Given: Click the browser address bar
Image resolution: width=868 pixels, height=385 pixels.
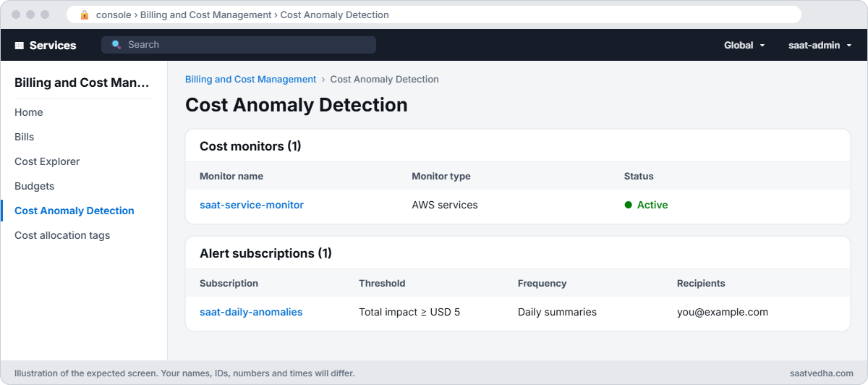Looking at the screenshot, I should click(434, 14).
